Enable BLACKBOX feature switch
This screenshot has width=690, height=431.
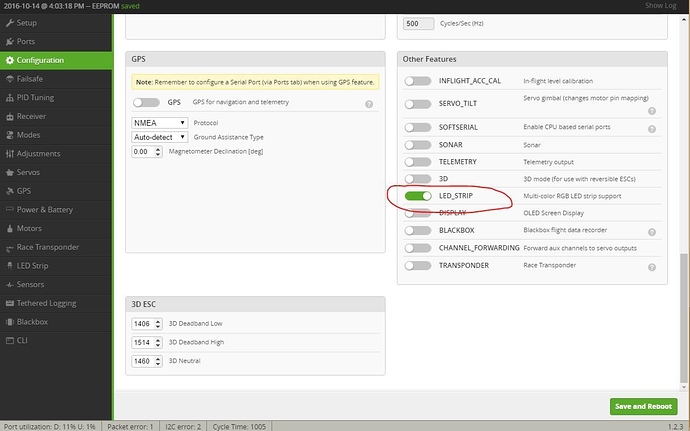point(418,230)
